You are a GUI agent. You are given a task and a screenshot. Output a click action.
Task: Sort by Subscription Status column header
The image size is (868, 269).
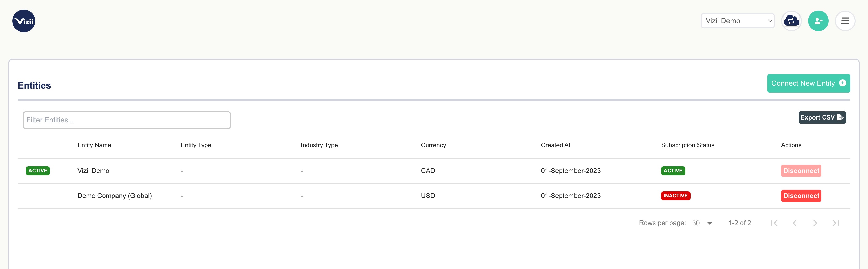coord(687,145)
